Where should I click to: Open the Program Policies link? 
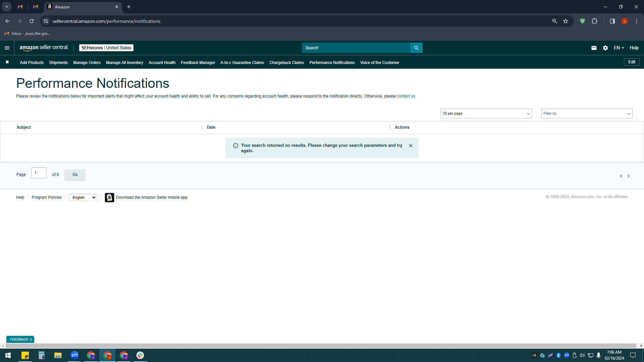pos(47,197)
